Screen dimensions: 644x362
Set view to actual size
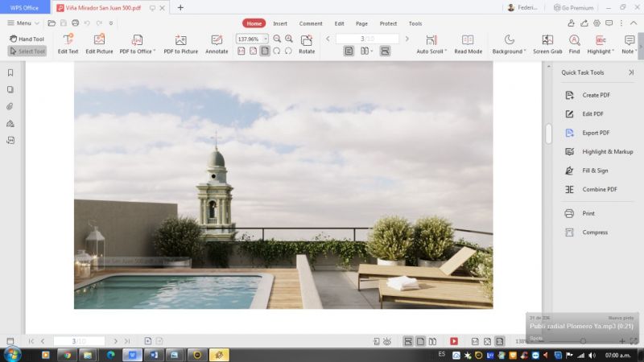[x=242, y=51]
